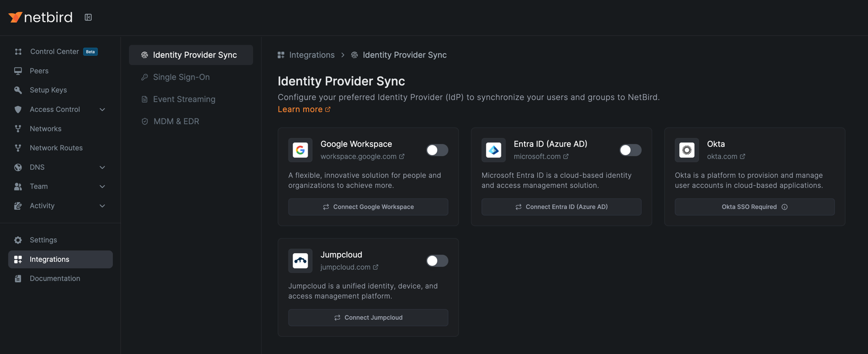Enable the Entra ID (Azure AD) toggle
868x354 pixels.
pos(630,150)
